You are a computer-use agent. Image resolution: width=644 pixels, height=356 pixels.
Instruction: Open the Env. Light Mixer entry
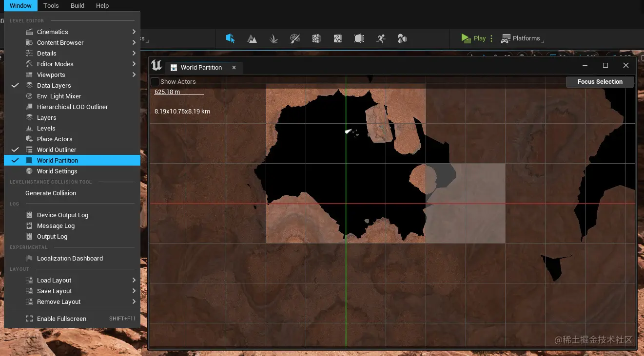pos(72,96)
